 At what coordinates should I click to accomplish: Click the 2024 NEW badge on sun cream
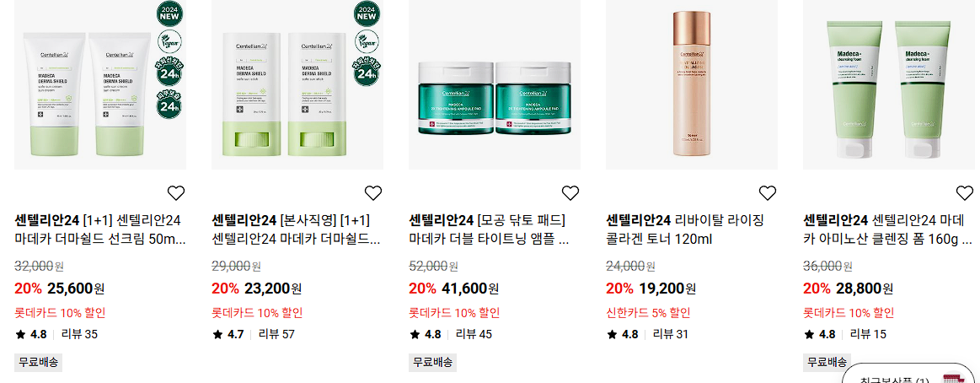point(169,13)
